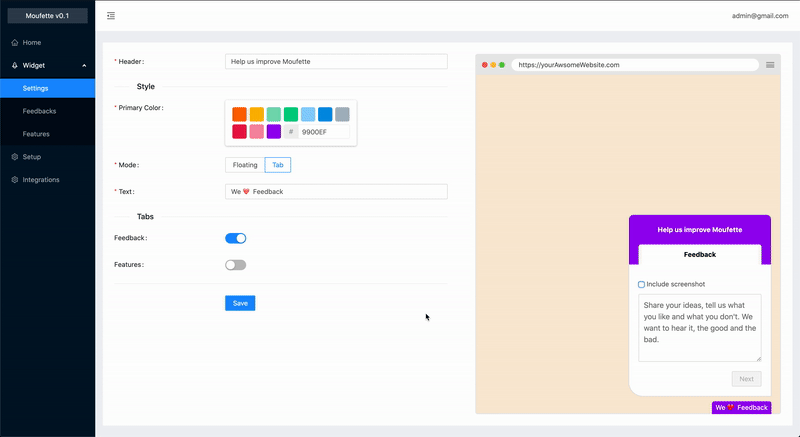Select Tab mode

coord(278,165)
